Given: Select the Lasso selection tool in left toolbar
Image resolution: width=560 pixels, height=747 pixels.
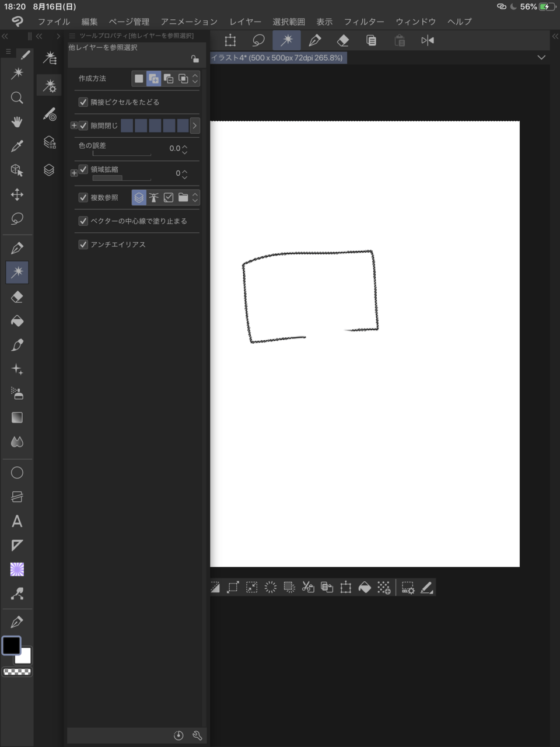Looking at the screenshot, I should (x=17, y=219).
